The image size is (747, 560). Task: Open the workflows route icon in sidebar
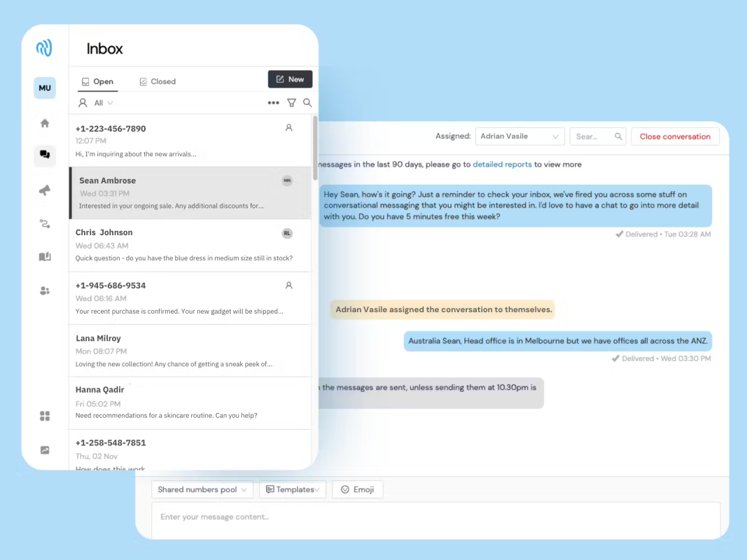(x=45, y=223)
